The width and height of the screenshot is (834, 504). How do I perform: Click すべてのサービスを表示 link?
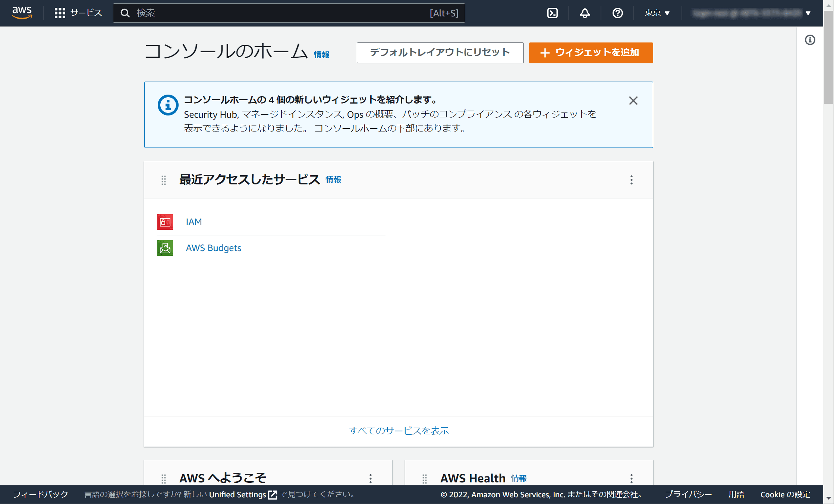[399, 431]
